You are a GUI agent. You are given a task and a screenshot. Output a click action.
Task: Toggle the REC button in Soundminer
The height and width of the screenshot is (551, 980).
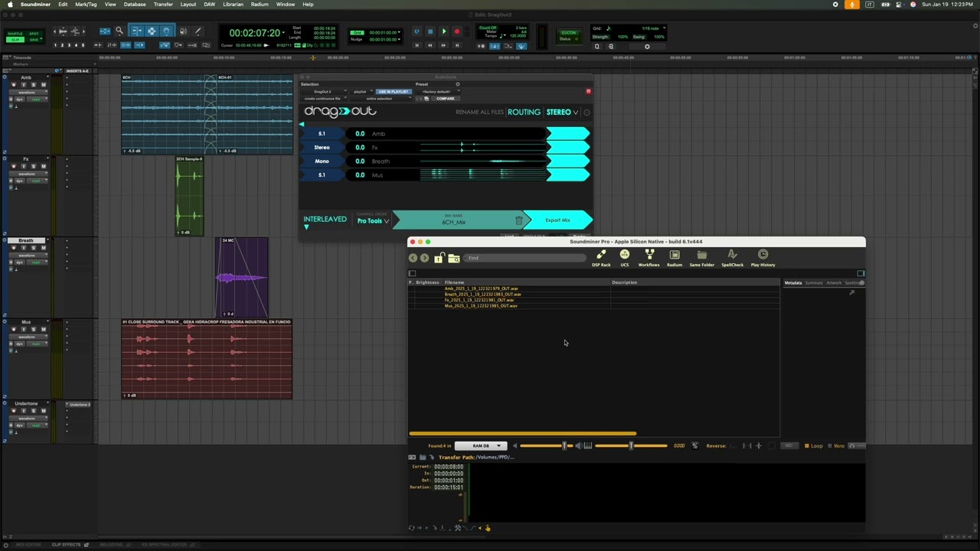point(789,445)
